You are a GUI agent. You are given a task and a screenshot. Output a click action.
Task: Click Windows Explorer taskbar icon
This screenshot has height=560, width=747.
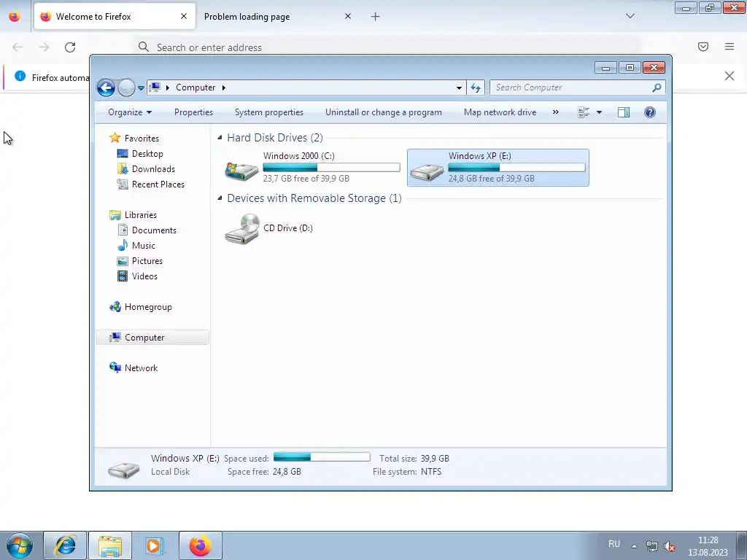pyautogui.click(x=110, y=545)
